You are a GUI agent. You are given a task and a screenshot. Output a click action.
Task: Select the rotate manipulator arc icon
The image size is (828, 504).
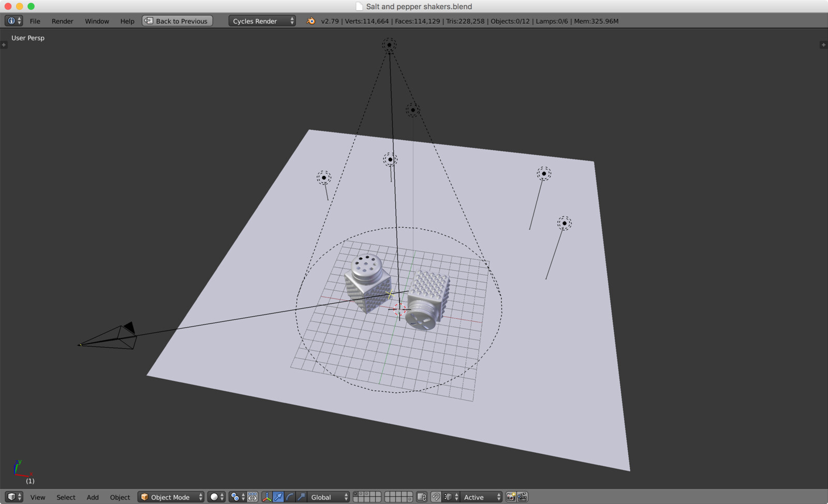[290, 497]
